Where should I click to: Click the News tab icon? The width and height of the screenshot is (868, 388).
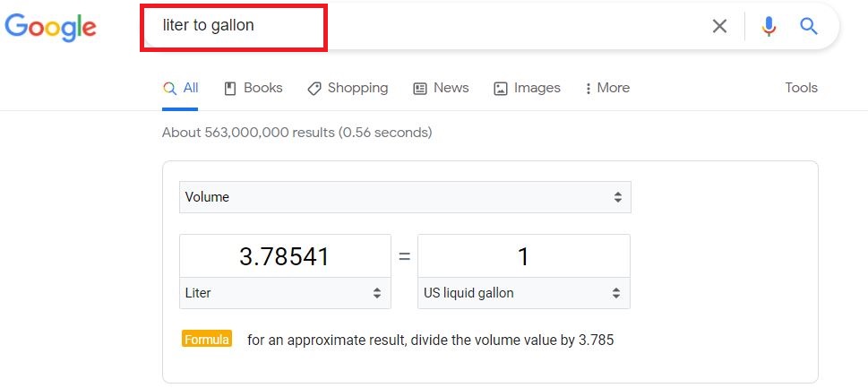click(x=420, y=89)
